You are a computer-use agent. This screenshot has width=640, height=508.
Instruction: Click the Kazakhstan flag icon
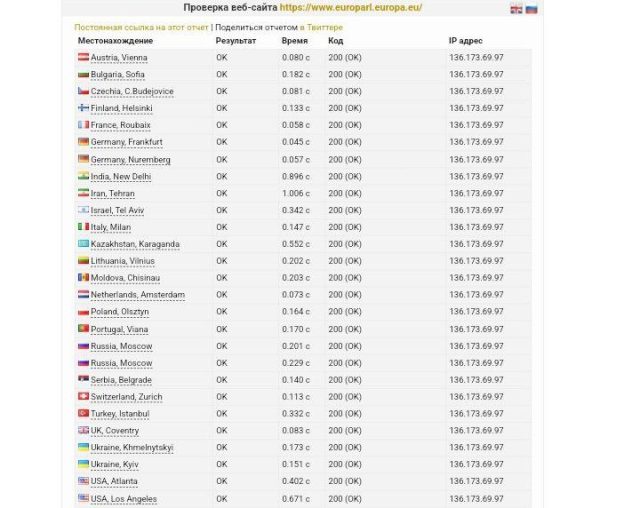click(83, 244)
